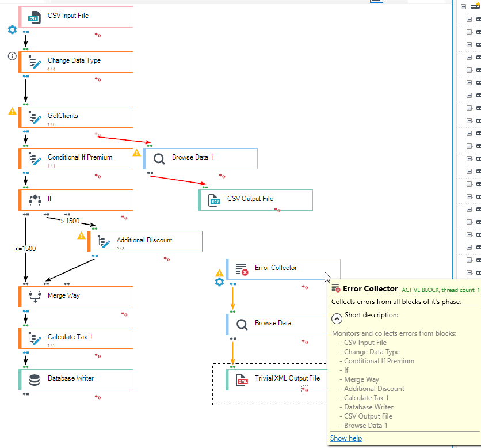Screen dimensions: 481x448
Task: Click the gear icon beside CSV Input File
Action: (x=12, y=30)
